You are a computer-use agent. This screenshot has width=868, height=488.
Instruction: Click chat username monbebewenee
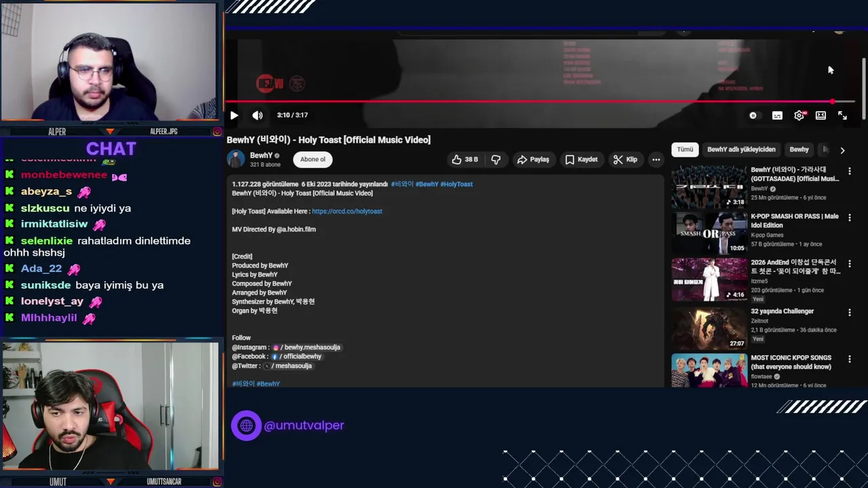(64, 175)
